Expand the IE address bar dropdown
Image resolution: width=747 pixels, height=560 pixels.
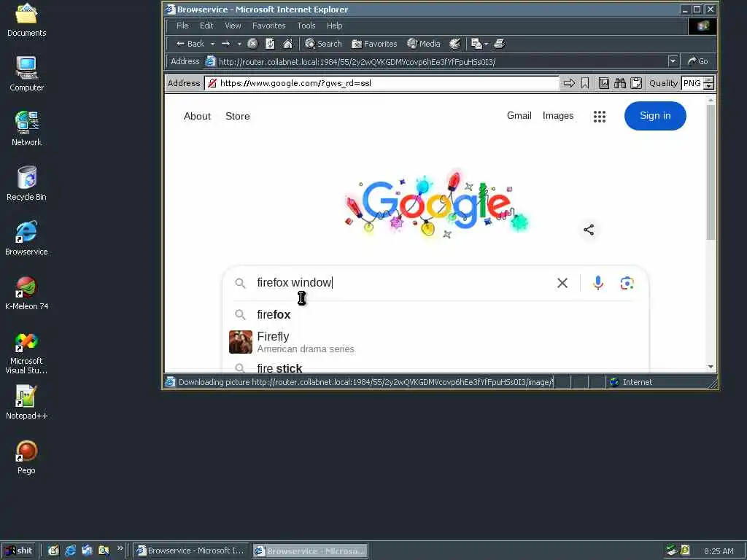(x=672, y=61)
